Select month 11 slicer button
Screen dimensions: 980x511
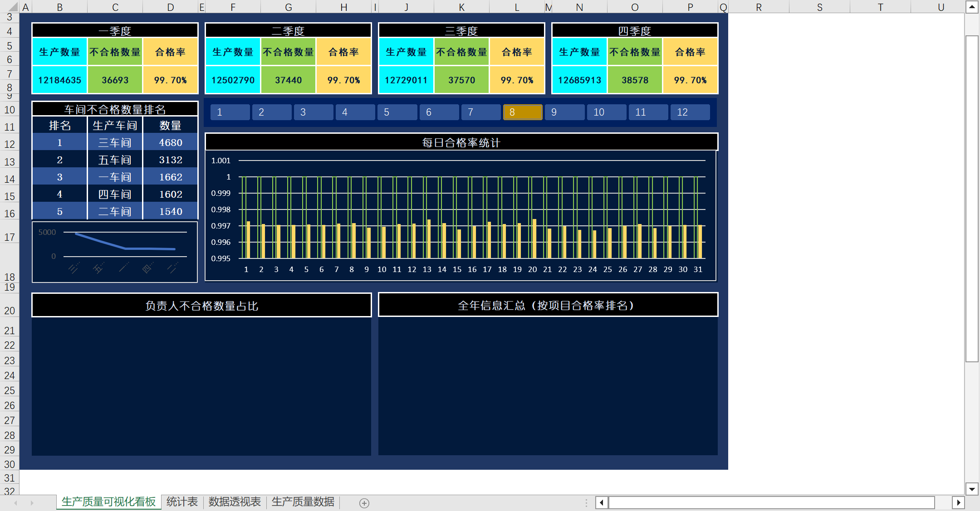point(648,112)
